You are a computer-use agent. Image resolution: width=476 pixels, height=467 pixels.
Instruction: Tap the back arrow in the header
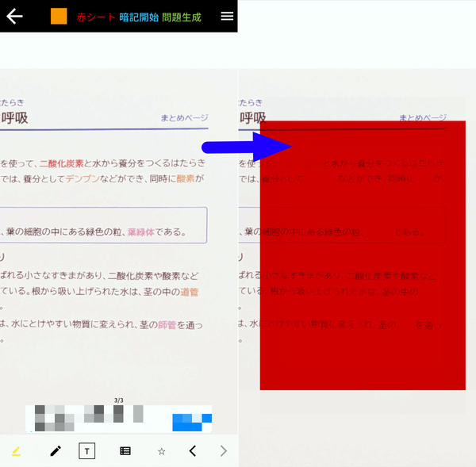pyautogui.click(x=14, y=16)
